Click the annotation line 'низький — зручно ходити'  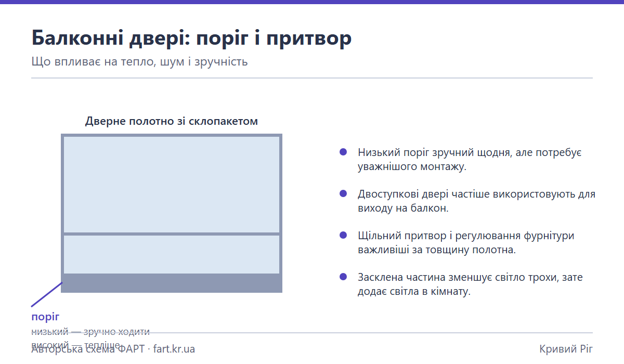tap(91, 332)
